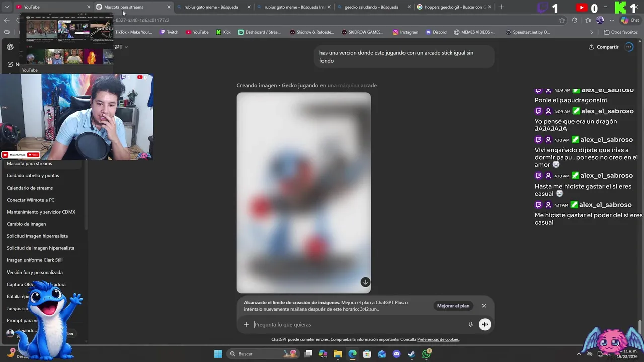The image size is (644, 362).
Task: Open Microsoft Store from the taskbar
Action: click(367, 354)
